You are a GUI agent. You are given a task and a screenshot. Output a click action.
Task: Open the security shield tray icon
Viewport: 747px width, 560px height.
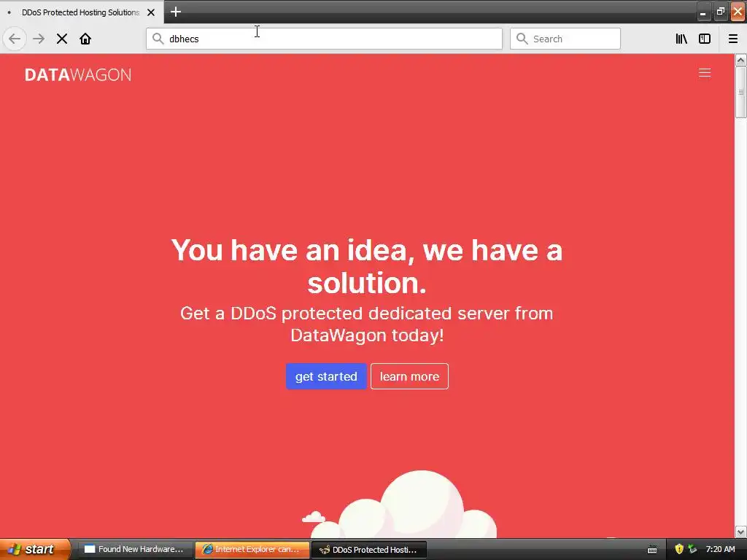[679, 549]
